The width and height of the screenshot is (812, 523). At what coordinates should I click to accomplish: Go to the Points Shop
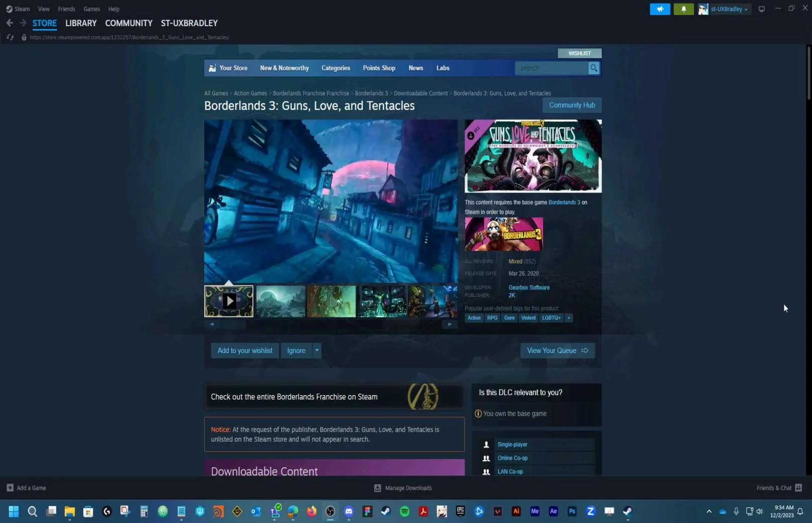379,68
